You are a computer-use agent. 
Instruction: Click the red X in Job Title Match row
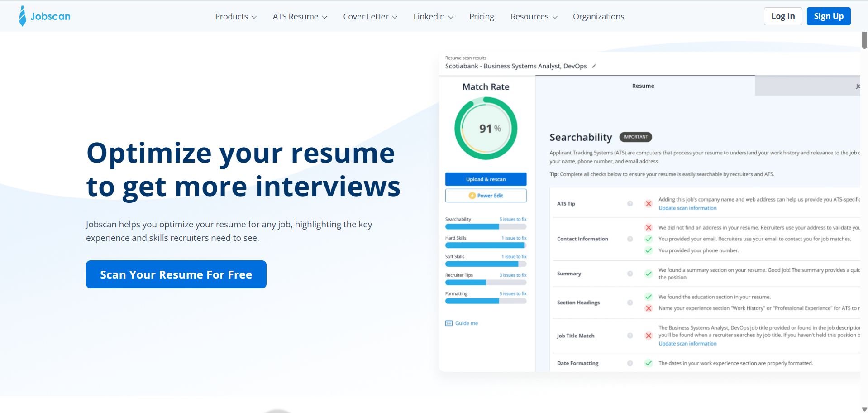(649, 336)
